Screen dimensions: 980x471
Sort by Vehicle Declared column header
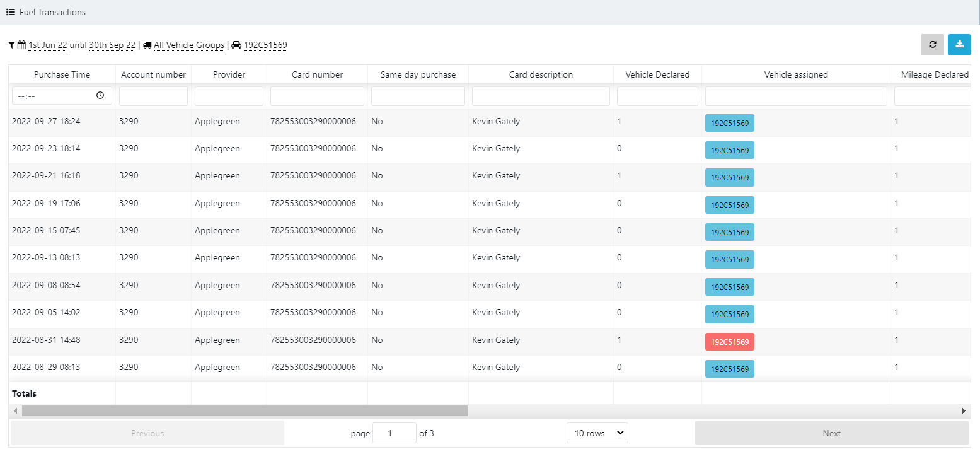(658, 74)
